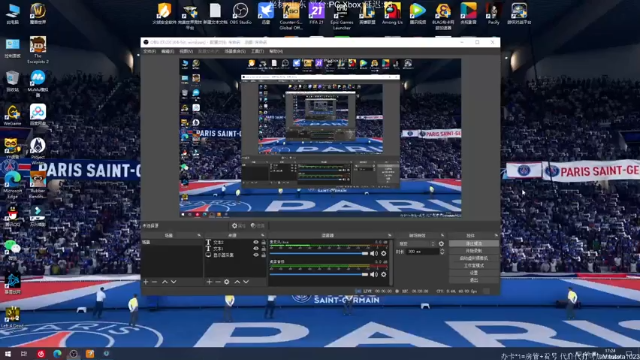Viewport: 640px width, 360px height.
Task: Open the scene transition properties gear
Action: click(441, 244)
